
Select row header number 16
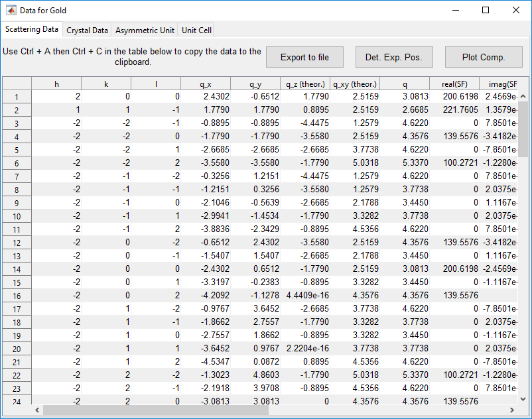pyautogui.click(x=16, y=296)
